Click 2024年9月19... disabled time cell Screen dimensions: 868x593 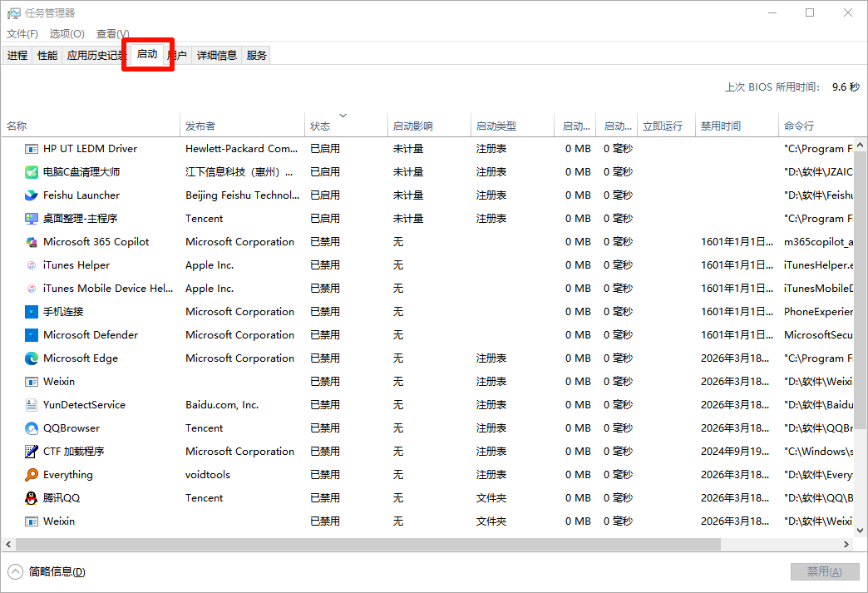point(735,452)
